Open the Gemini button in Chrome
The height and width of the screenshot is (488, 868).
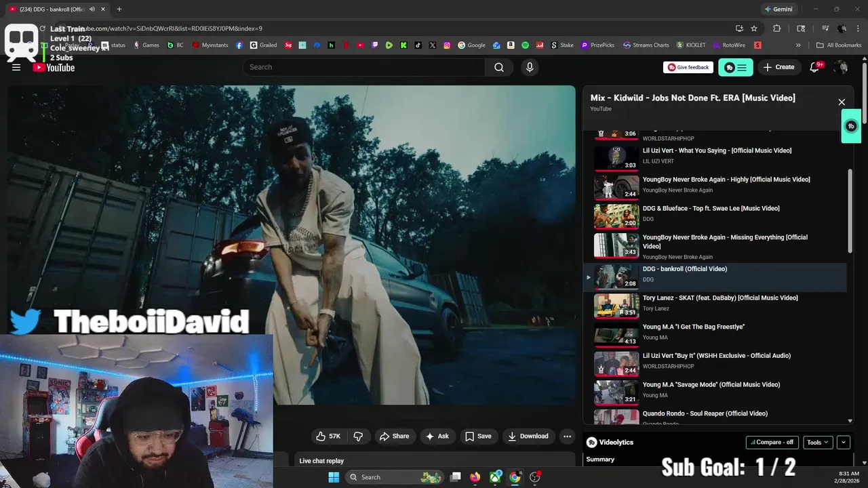(x=778, y=9)
